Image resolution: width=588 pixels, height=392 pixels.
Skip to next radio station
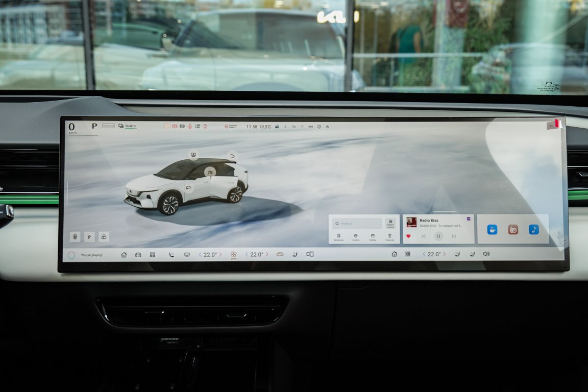[454, 236]
